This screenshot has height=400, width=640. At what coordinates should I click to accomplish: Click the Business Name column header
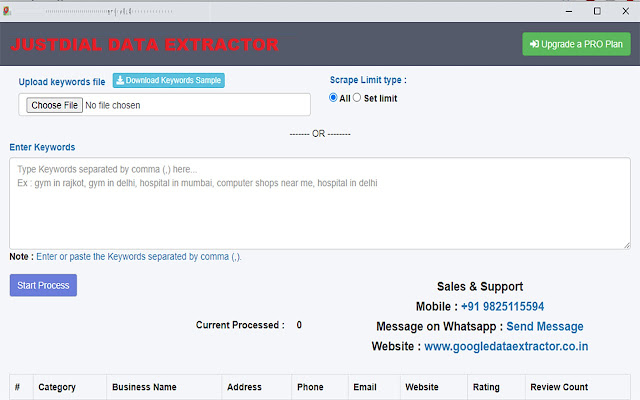[144, 387]
